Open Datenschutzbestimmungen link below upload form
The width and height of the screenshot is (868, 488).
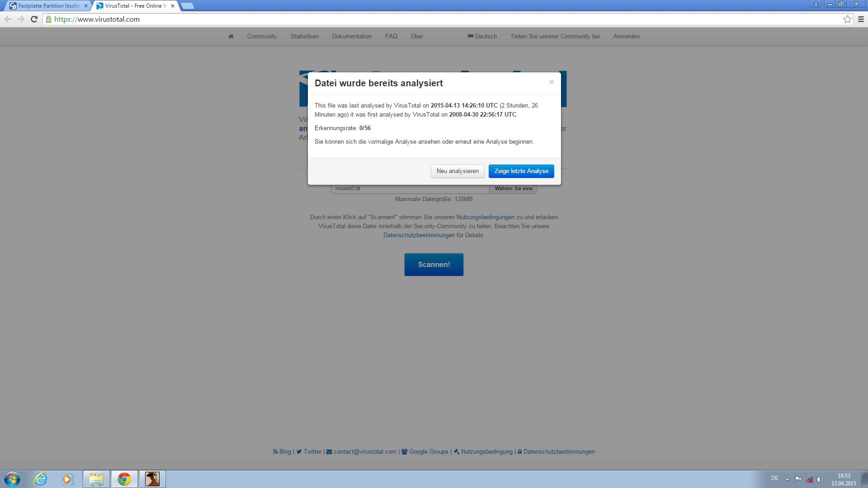(x=419, y=235)
